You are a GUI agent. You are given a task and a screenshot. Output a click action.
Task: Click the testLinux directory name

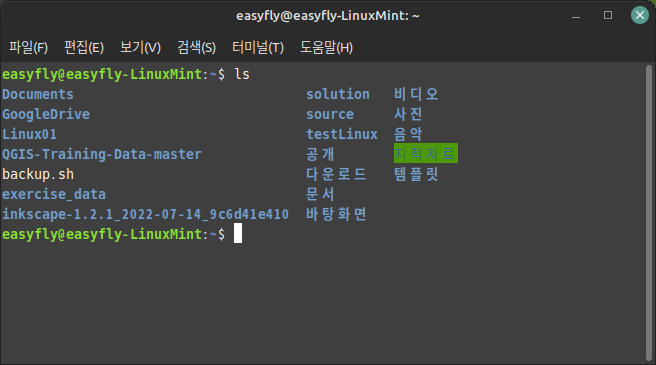(x=342, y=134)
